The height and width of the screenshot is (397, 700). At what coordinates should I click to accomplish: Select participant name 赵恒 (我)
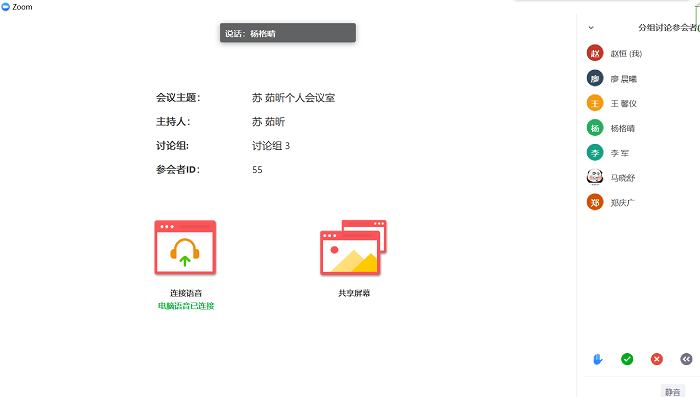(x=626, y=54)
